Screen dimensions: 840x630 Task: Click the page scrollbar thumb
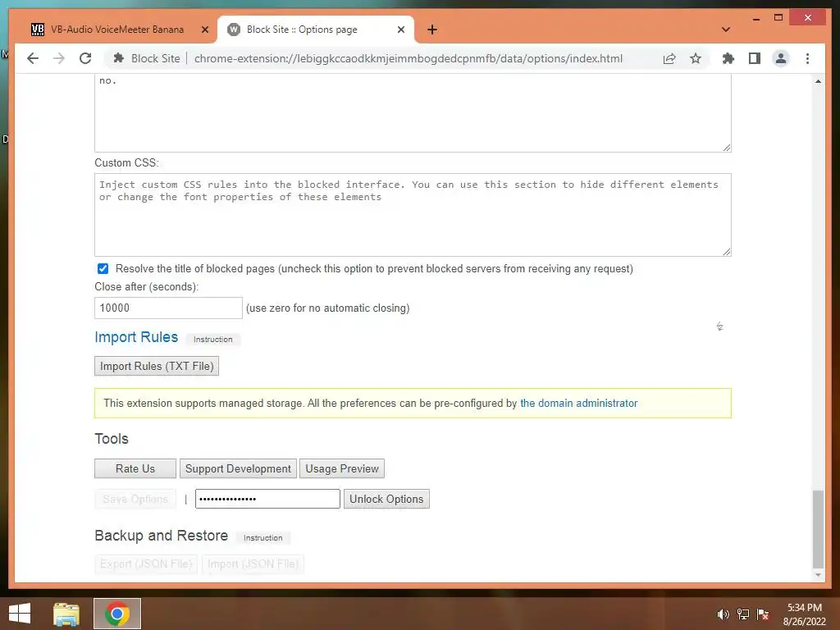coord(818,529)
